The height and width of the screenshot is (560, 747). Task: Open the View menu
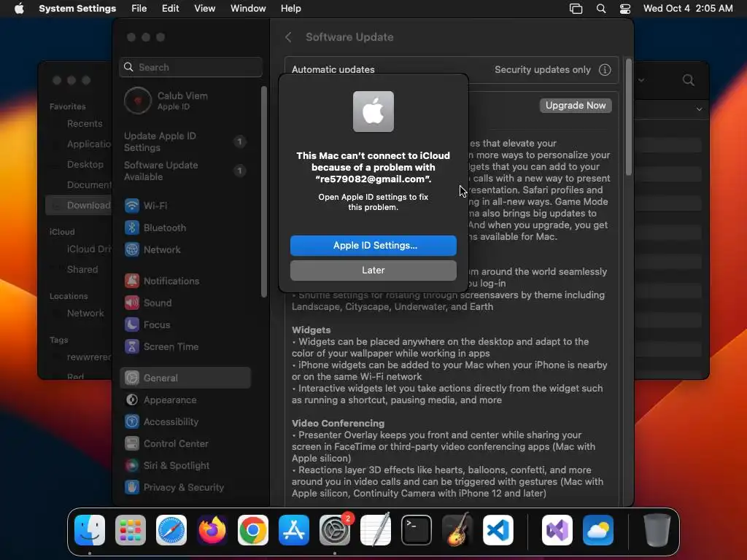[205, 9]
